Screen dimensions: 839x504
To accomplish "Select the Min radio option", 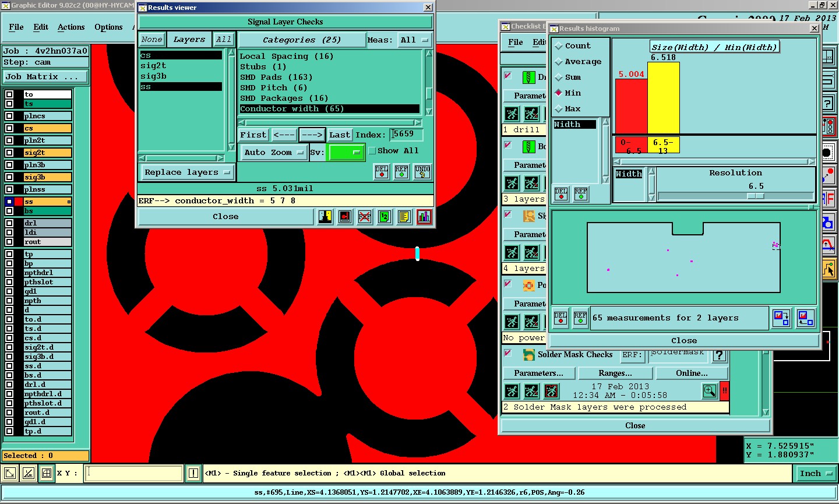I will tap(559, 93).
